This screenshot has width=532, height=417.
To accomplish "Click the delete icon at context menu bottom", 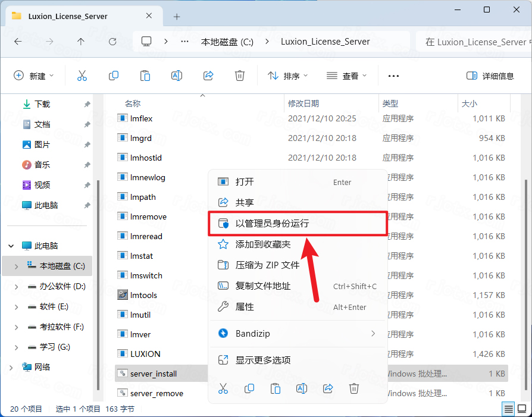I will coord(354,388).
